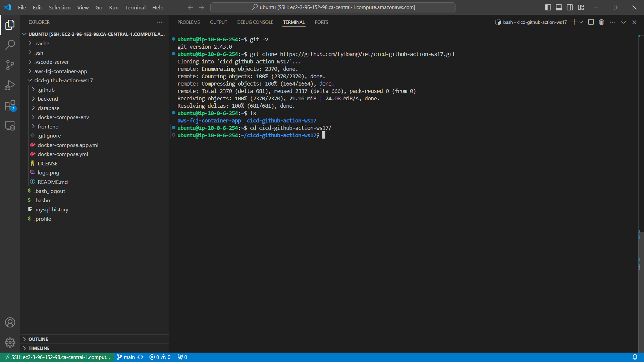Click the VS Code logo icon
The width and height of the screenshot is (644, 362).
pyautogui.click(x=7, y=7)
